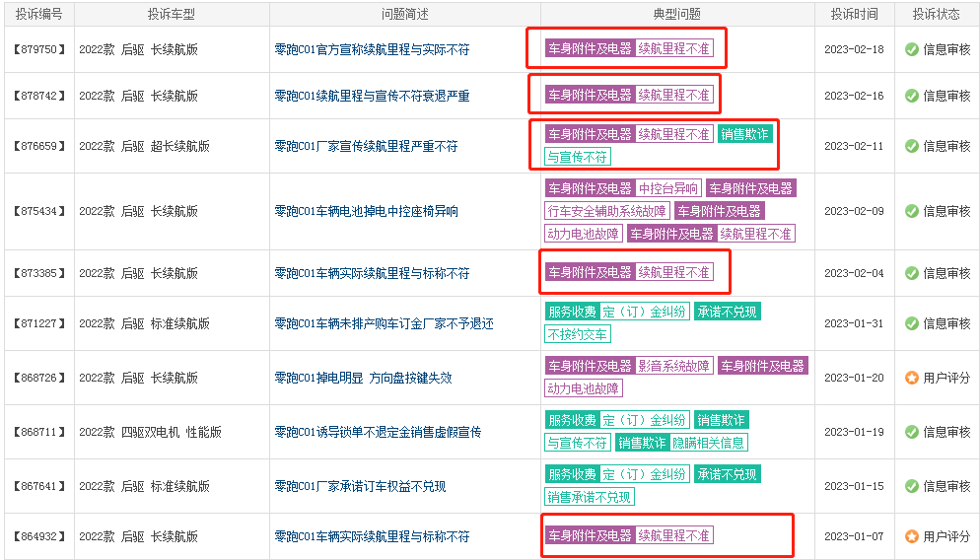Click the 2022款 四驱双电机 性能版 model cell
980x560 pixels.
pyautogui.click(x=151, y=432)
